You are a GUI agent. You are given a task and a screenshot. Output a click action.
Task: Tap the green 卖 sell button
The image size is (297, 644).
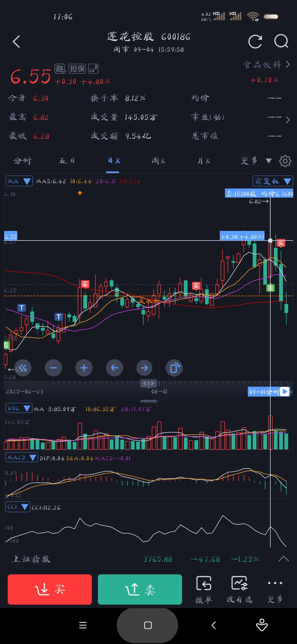tap(140, 590)
